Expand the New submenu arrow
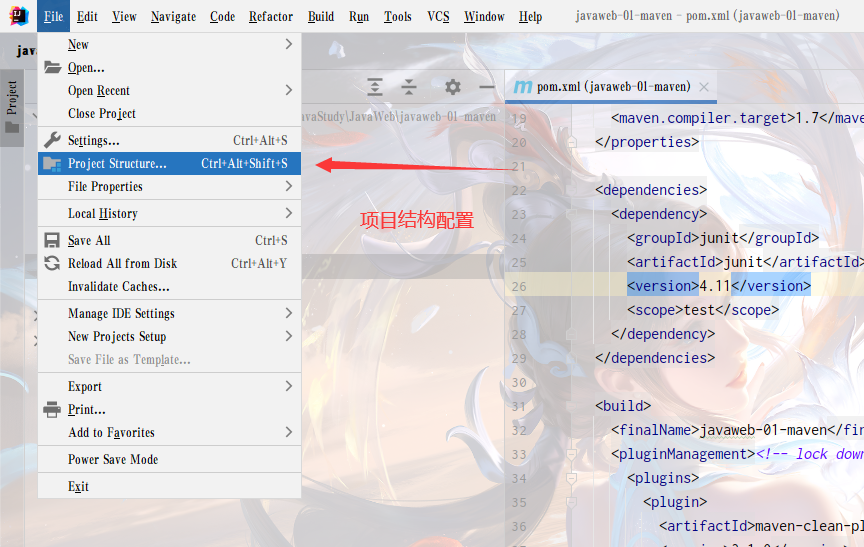864x547 pixels. click(x=289, y=44)
